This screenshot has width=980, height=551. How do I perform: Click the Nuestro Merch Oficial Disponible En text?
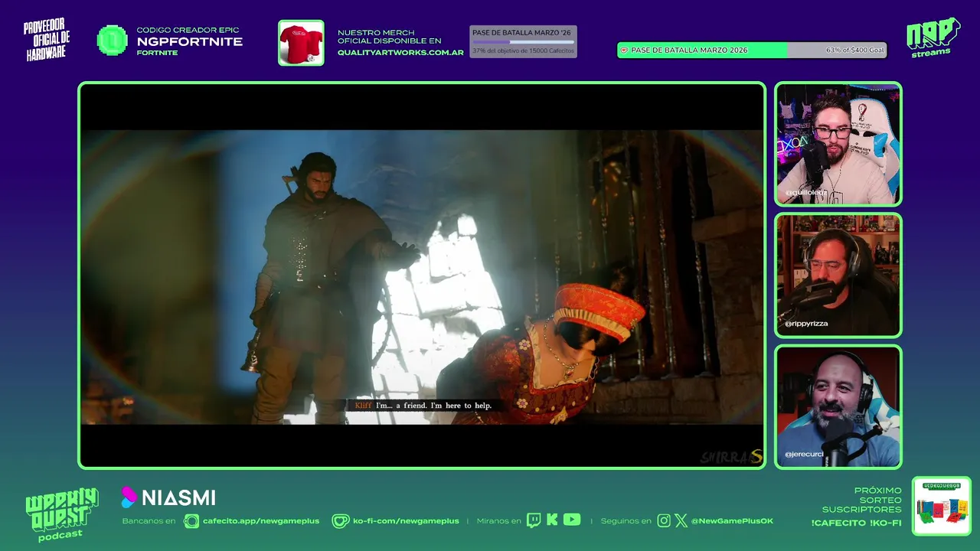click(x=390, y=37)
